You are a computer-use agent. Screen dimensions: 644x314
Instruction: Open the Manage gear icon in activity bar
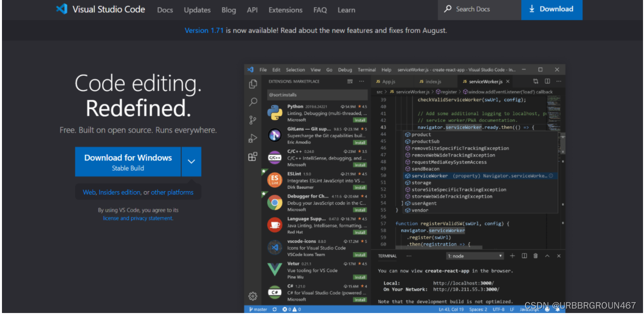253,296
